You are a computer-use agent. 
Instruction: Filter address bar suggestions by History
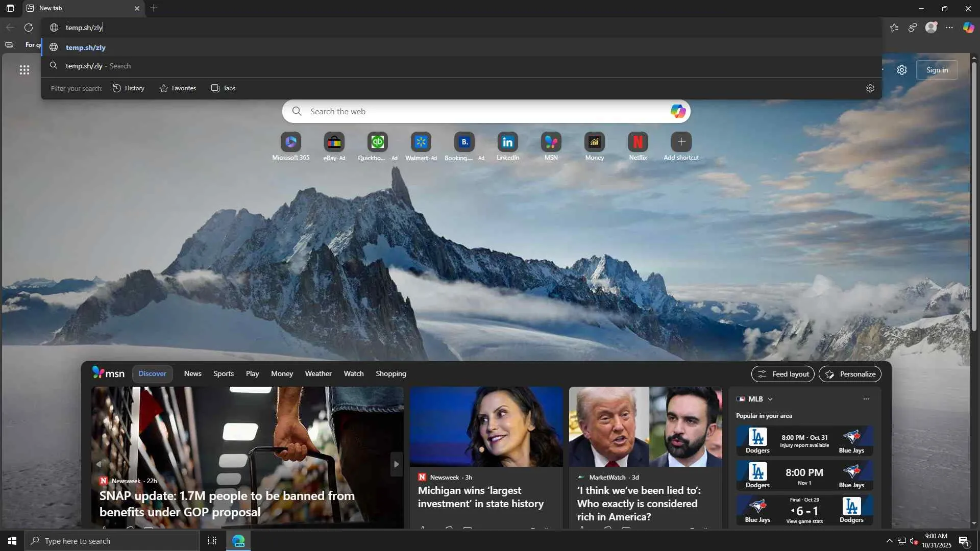tap(129, 88)
